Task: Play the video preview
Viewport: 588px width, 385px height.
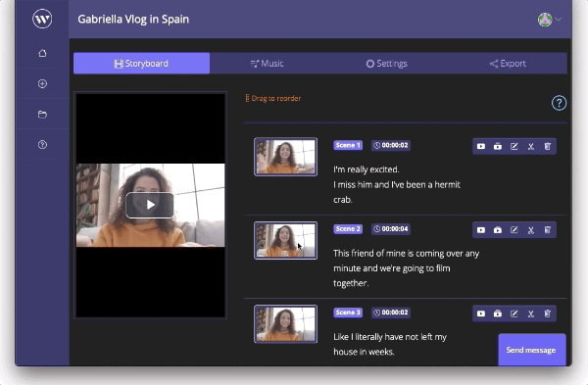Action: (x=150, y=205)
